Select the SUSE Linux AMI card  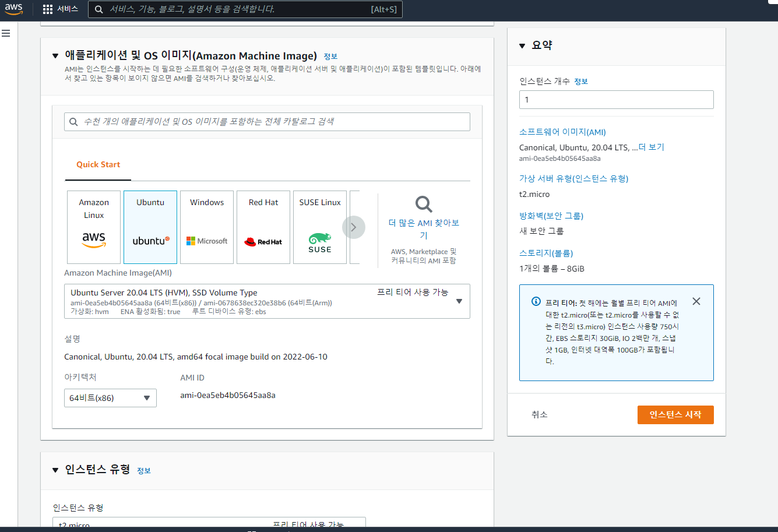(319, 227)
